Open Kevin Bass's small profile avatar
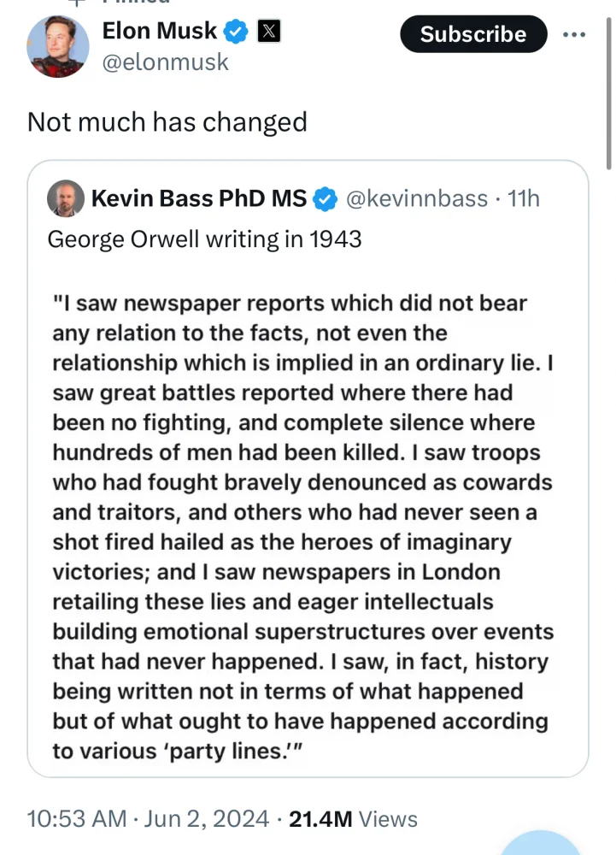The height and width of the screenshot is (855, 616). pyautogui.click(x=66, y=198)
